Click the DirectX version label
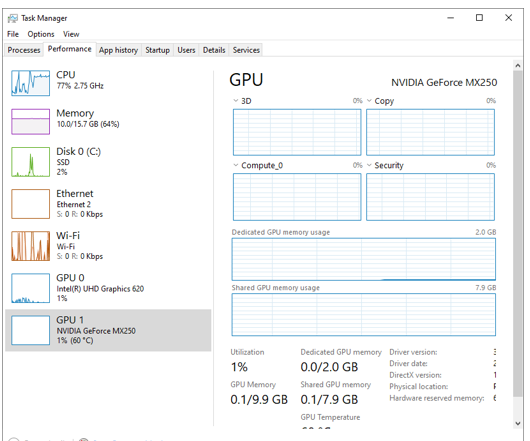530x441 pixels. click(x=415, y=375)
